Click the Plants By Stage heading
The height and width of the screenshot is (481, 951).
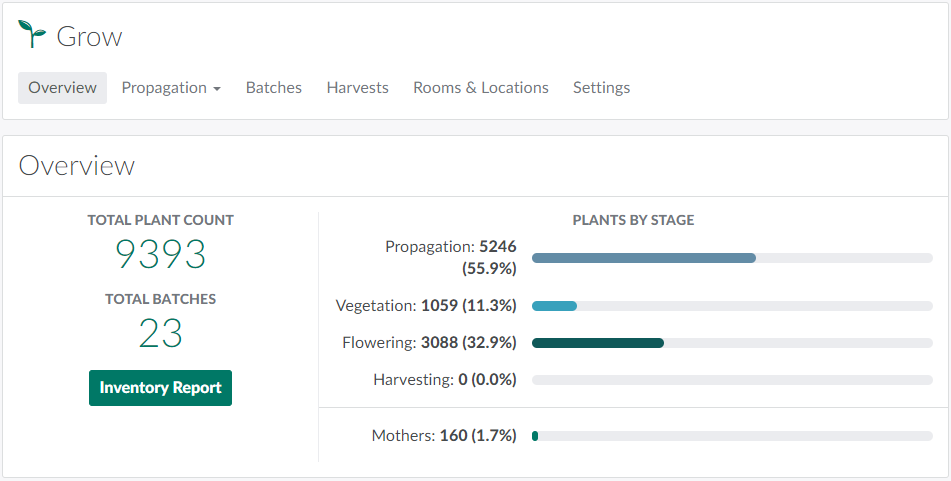[633, 220]
